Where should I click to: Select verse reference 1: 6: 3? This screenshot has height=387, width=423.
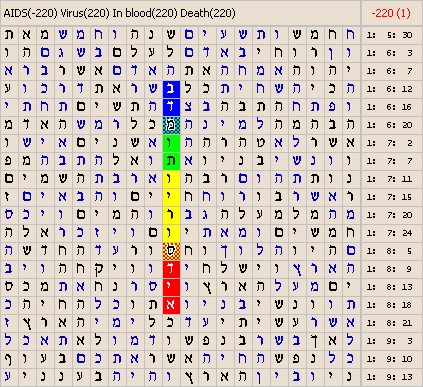[x=389, y=53]
